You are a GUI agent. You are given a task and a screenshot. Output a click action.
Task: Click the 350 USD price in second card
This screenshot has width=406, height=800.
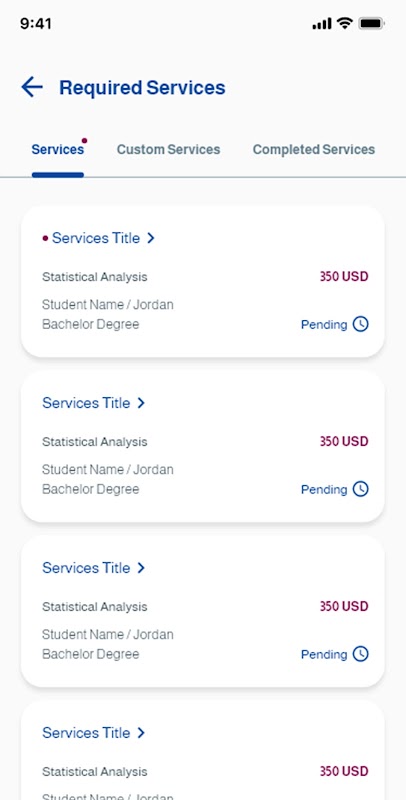(x=344, y=441)
